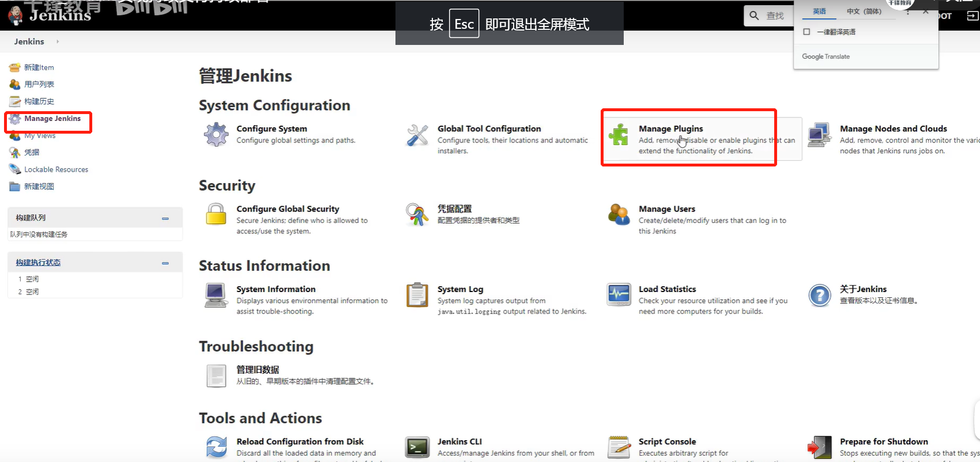The height and width of the screenshot is (462, 980).
Task: Collapse the 构建执行状态 panel
Action: point(165,263)
